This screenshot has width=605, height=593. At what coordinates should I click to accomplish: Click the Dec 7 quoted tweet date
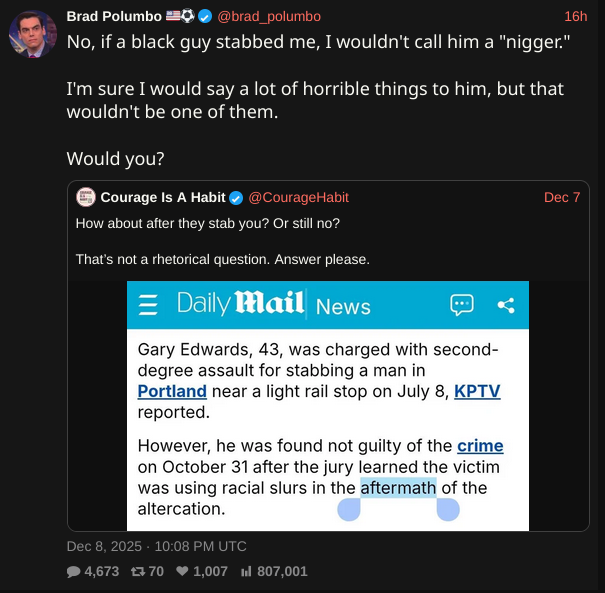click(x=562, y=197)
